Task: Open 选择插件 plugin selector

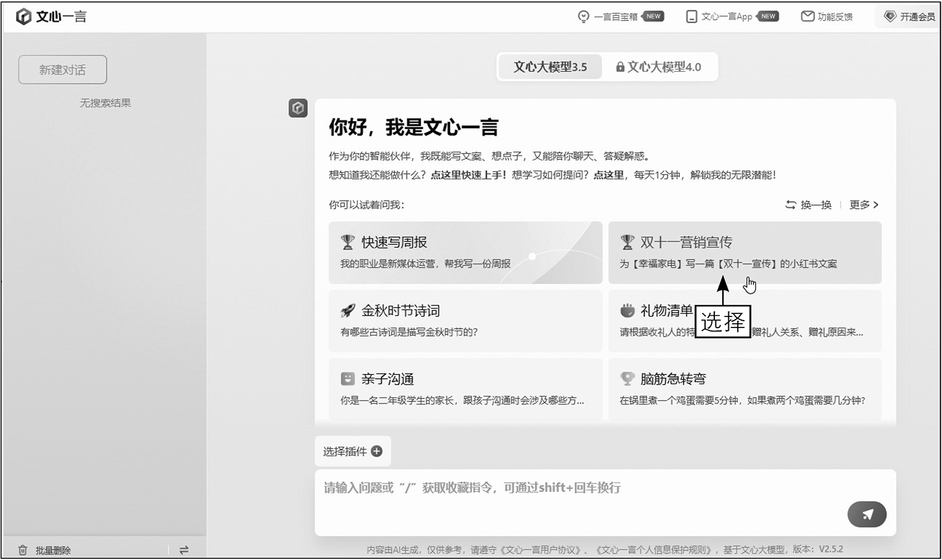Action: (x=353, y=452)
